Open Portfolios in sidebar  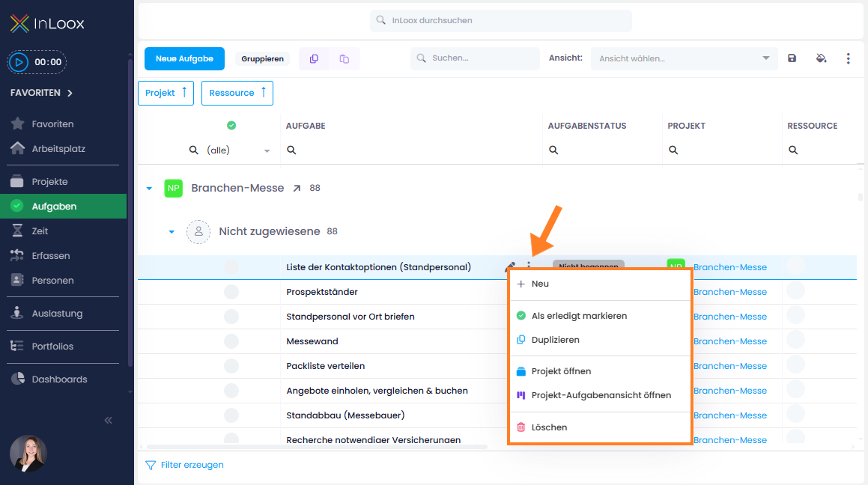tap(42, 347)
